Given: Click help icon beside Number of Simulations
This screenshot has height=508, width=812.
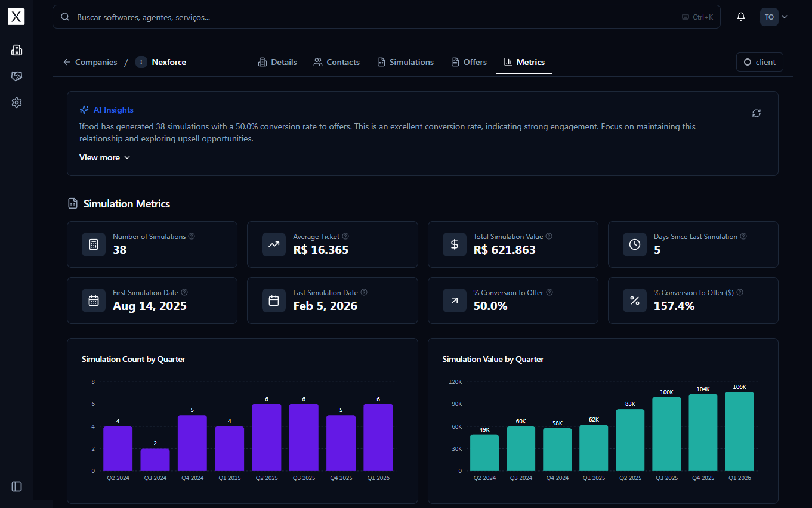Looking at the screenshot, I should pyautogui.click(x=192, y=236).
